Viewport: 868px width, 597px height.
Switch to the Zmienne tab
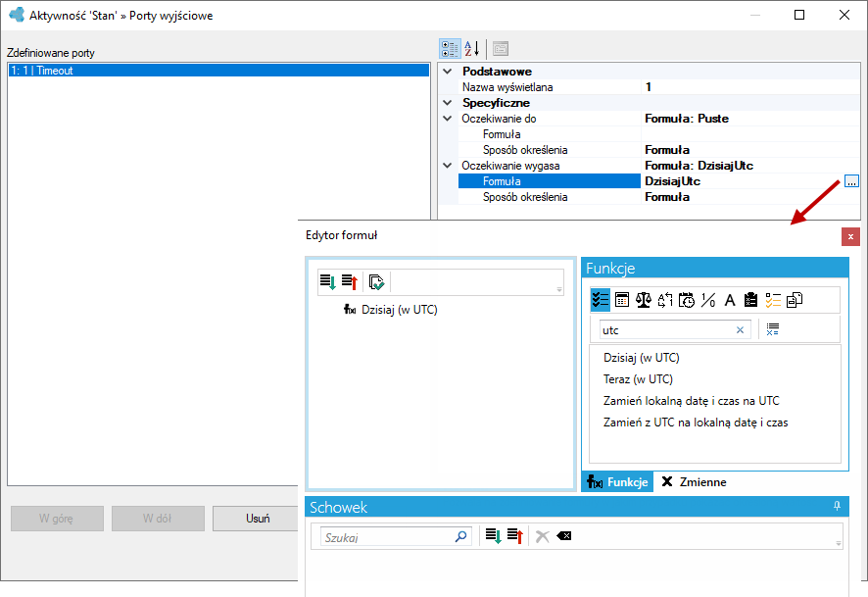point(694,482)
